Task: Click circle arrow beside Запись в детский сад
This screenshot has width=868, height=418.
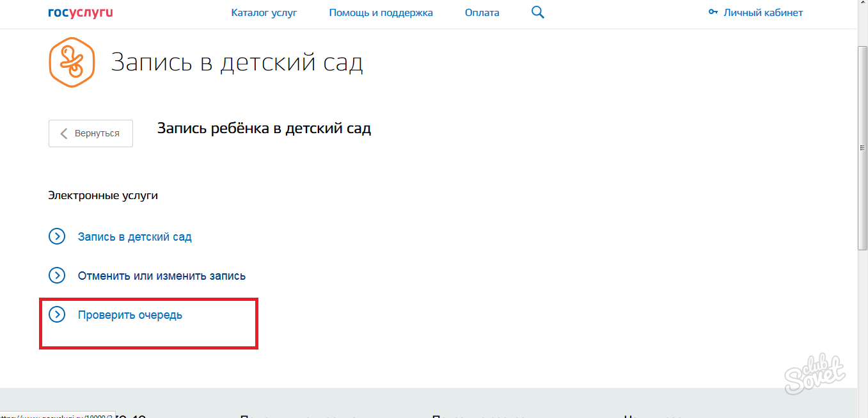Action: [x=57, y=236]
